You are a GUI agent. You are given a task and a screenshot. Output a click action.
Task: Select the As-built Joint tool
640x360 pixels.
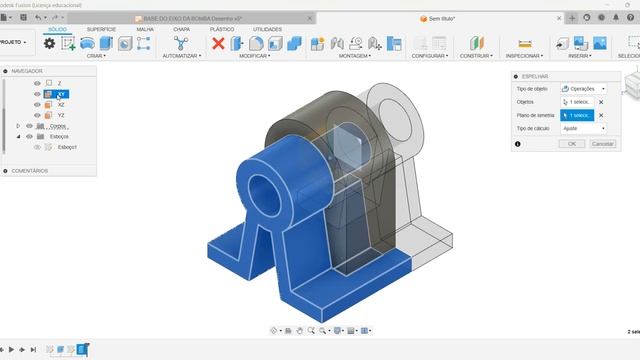375,43
